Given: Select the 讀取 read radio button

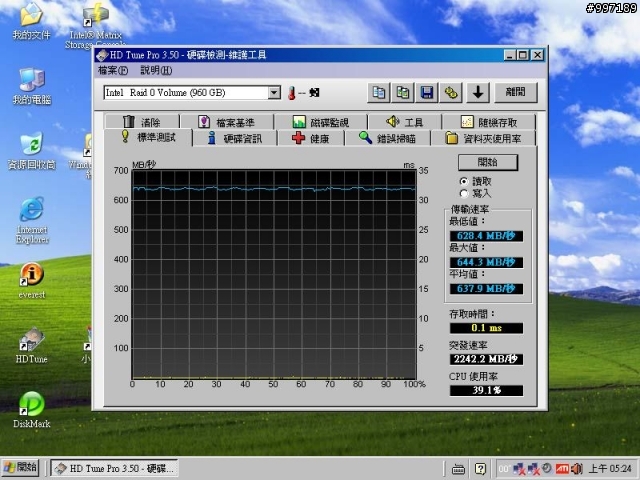Looking at the screenshot, I should click(464, 181).
